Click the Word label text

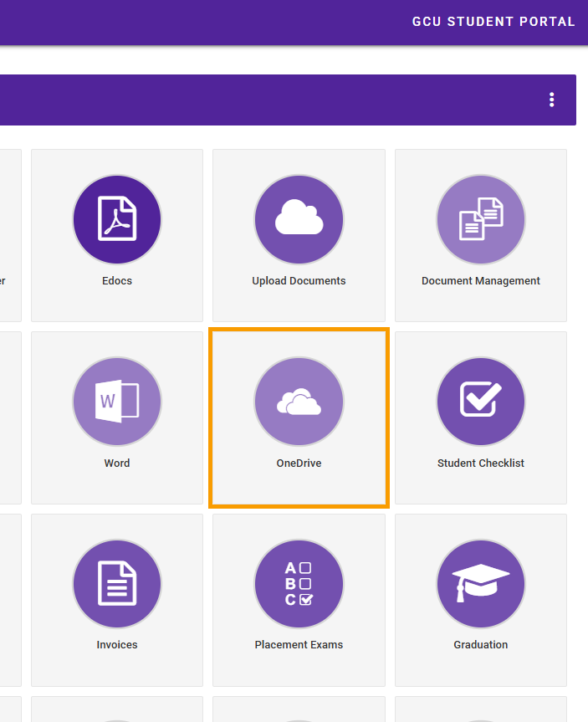117,463
